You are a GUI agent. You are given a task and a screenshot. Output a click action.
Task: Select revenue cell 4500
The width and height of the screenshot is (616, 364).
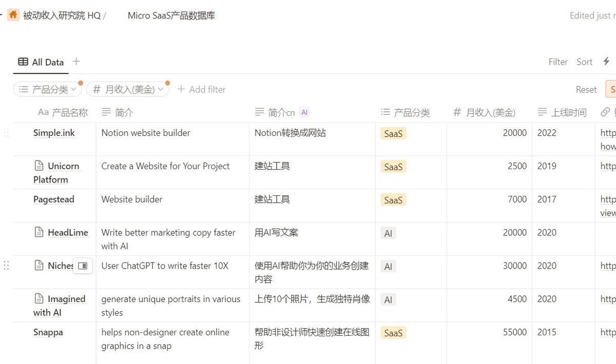coord(489,306)
